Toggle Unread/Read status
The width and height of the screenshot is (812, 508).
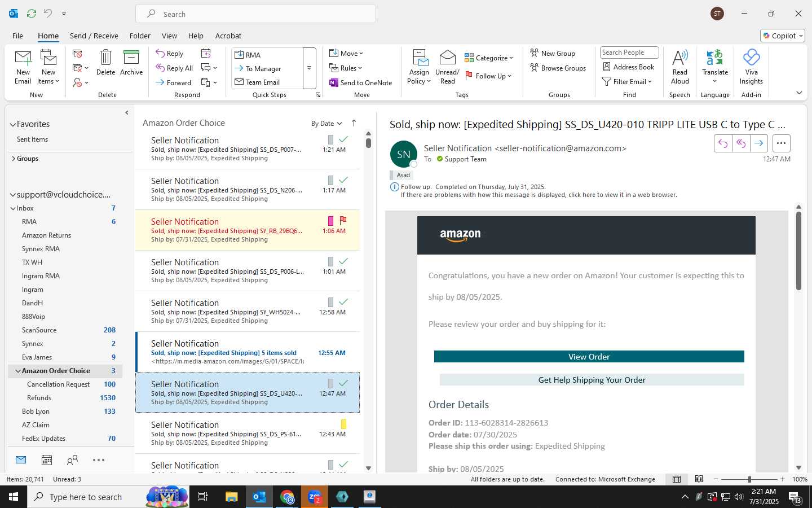[447, 67]
